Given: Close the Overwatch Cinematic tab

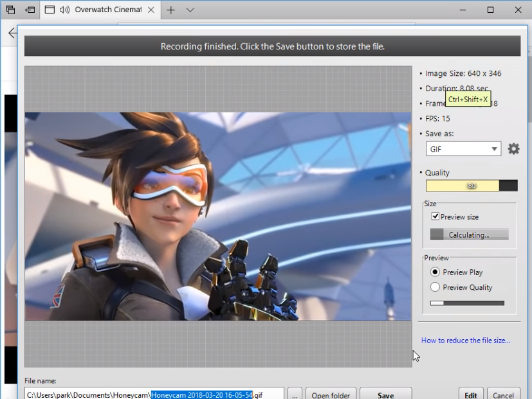Looking at the screenshot, I should [x=152, y=10].
